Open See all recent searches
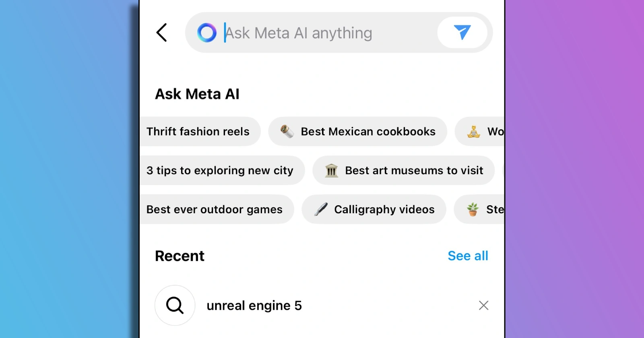 point(468,256)
